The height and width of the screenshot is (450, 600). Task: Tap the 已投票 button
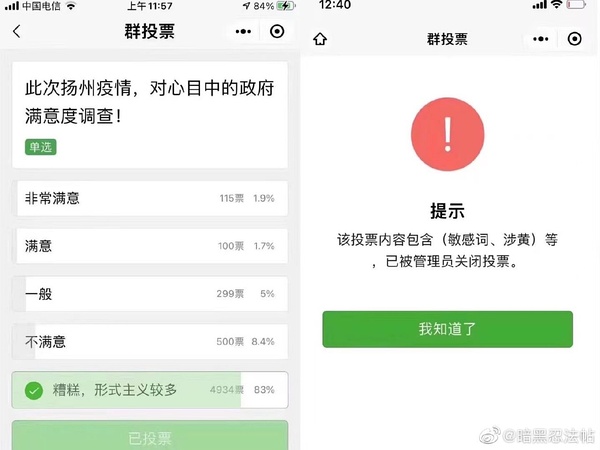click(150, 436)
